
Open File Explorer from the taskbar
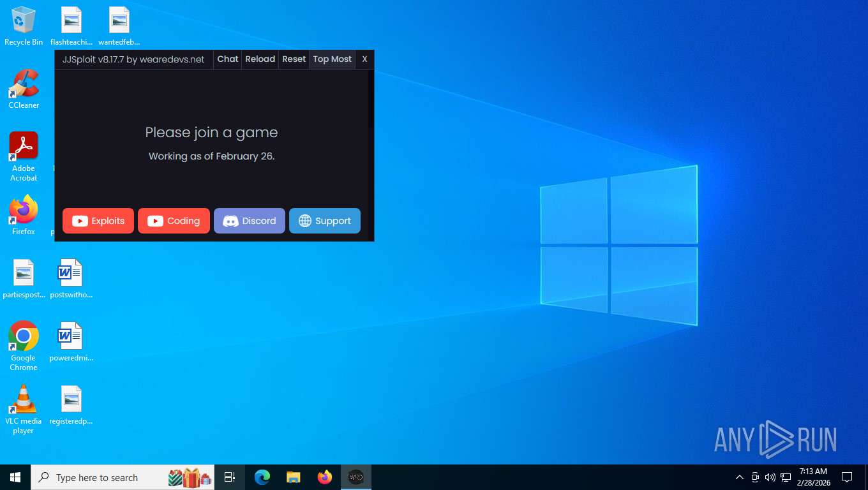pyautogui.click(x=293, y=477)
